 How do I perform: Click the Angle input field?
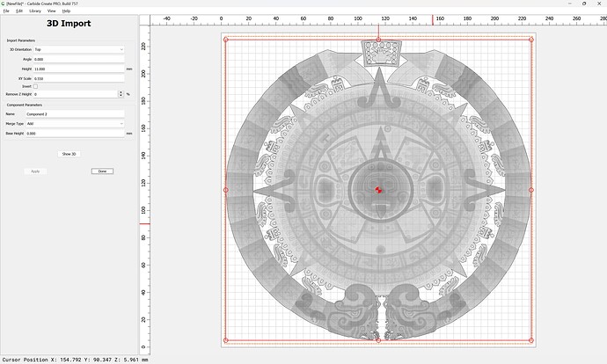(79, 59)
